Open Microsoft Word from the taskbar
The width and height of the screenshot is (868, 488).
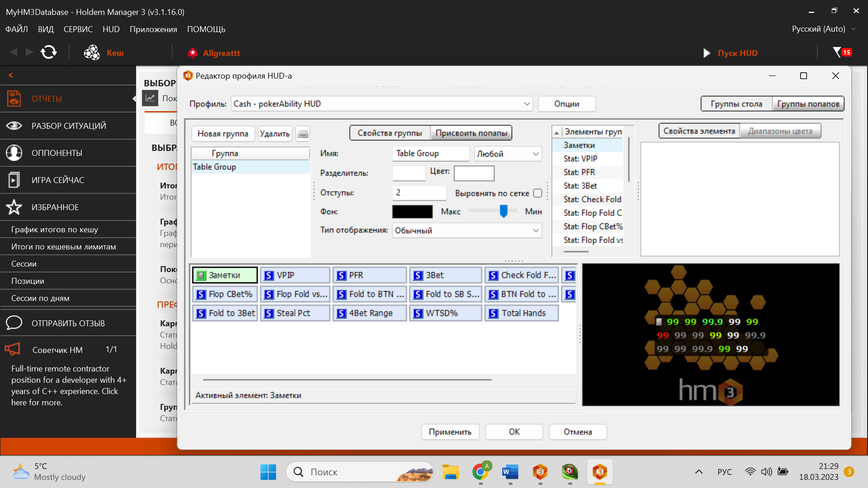tap(510, 472)
